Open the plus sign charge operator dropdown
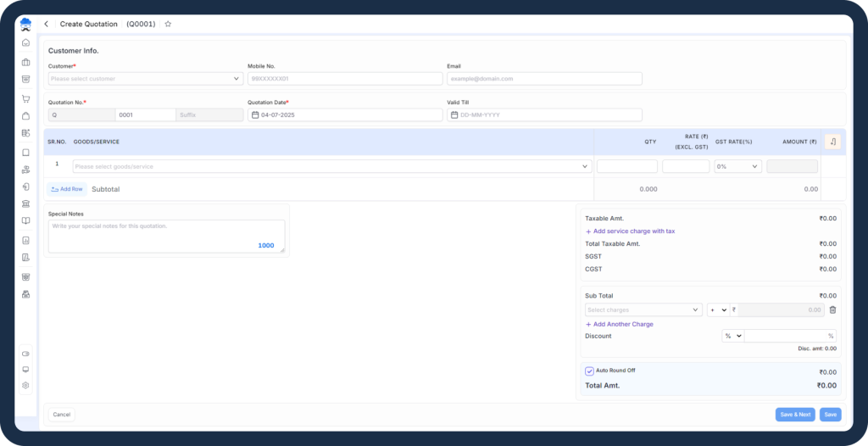Screen dimensions: 868x446 (x=718, y=310)
